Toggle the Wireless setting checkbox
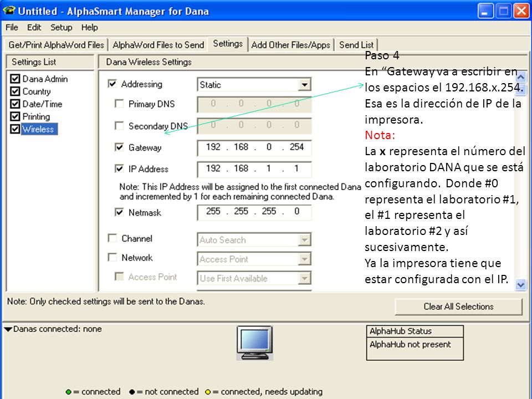 [15, 129]
